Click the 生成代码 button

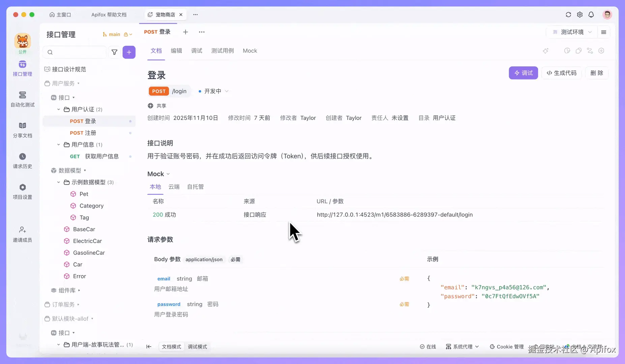[561, 73]
